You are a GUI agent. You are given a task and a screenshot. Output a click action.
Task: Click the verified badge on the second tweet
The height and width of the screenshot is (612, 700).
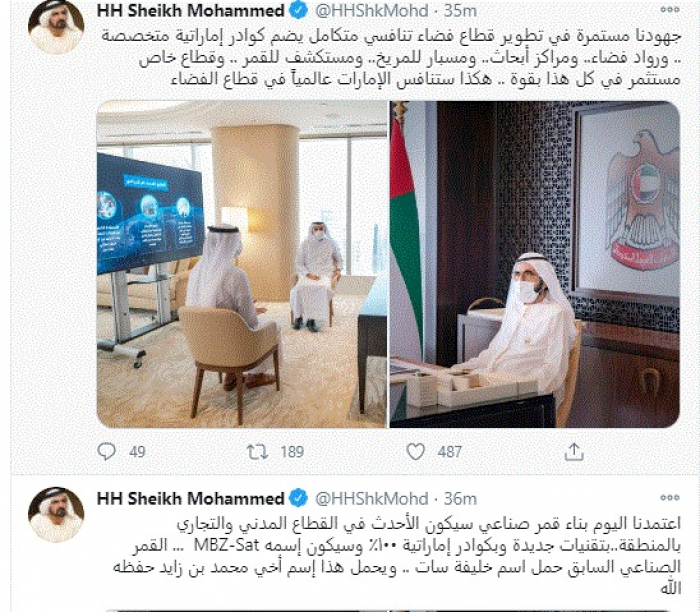coord(299,498)
